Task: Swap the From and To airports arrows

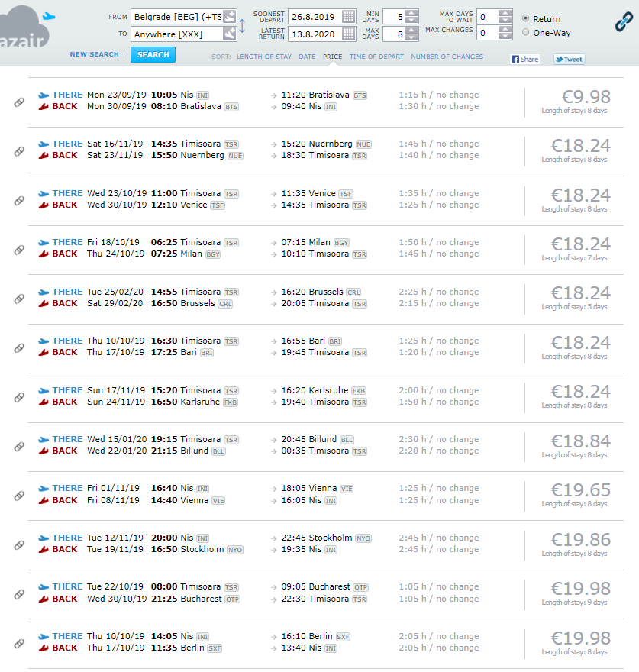Action: (x=242, y=26)
